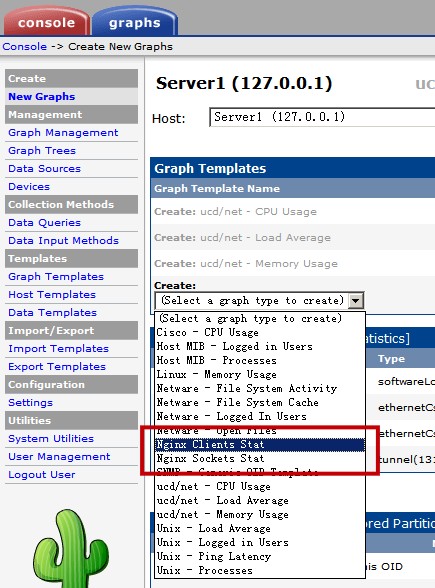435x588 pixels.
Task: Open Data Input Methods
Action: point(63,241)
